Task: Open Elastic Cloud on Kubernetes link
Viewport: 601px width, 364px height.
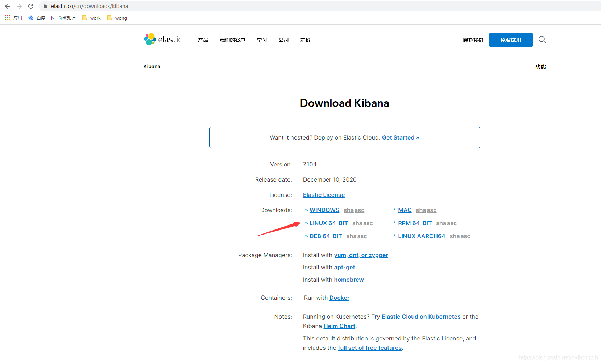Action: click(421, 317)
